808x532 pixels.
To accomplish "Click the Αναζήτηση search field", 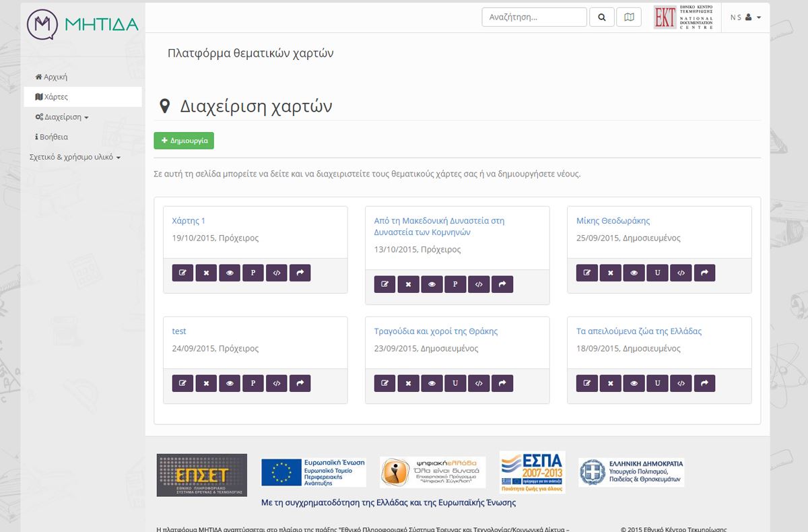I will click(x=534, y=18).
